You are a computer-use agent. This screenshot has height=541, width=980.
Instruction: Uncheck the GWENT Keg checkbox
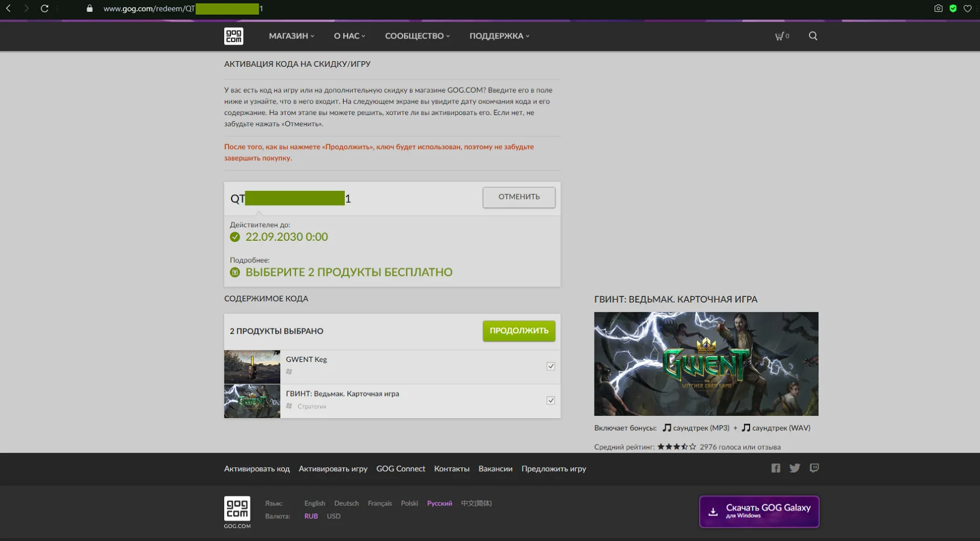click(x=550, y=367)
